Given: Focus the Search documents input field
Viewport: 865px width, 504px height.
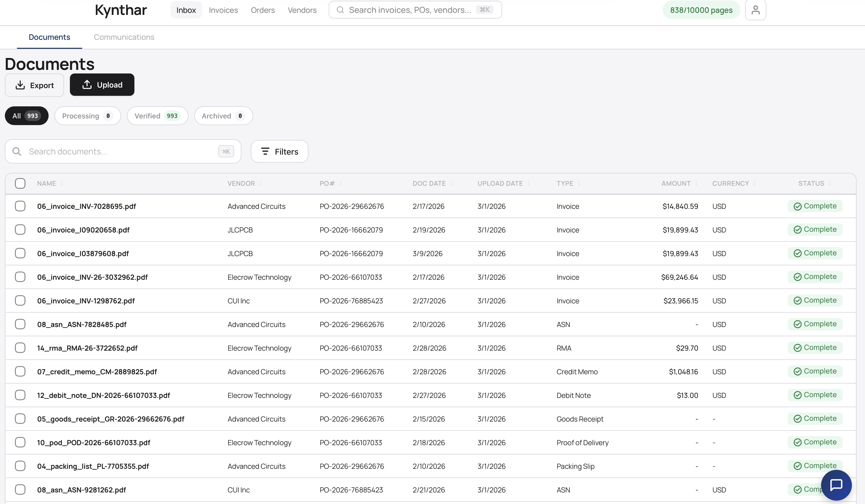Looking at the screenshot, I should 120,151.
